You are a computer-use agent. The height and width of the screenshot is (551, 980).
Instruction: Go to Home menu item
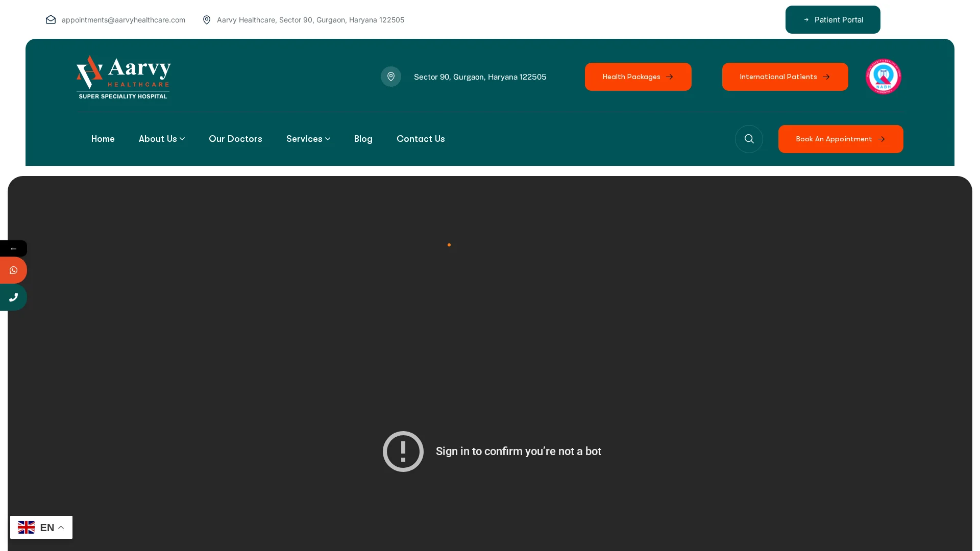[x=103, y=139]
